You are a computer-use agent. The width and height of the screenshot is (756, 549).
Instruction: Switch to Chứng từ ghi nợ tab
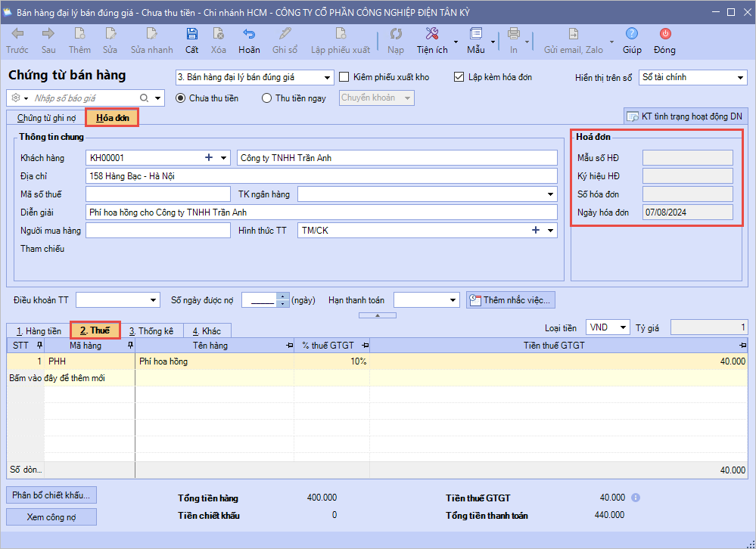point(46,118)
